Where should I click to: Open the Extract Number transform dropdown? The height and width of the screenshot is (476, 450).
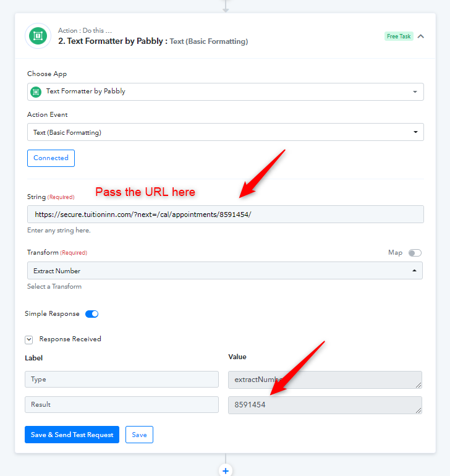coord(225,271)
